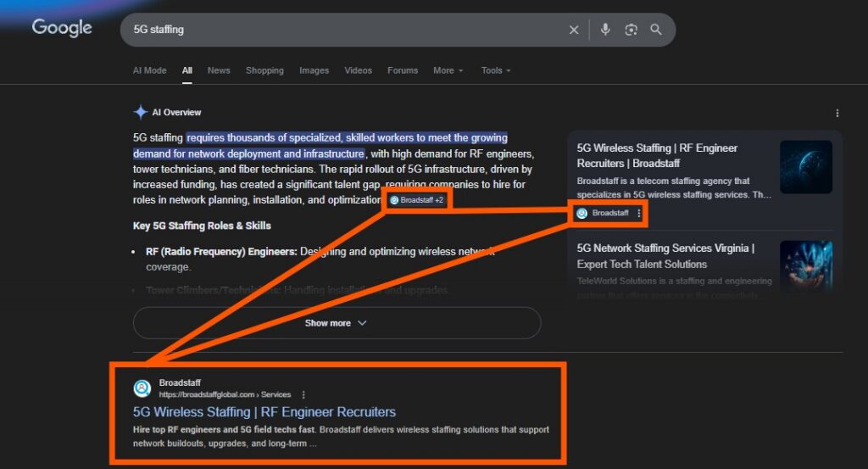
Task: Open three-dot menu beside Broadstaff source card
Action: pos(639,213)
